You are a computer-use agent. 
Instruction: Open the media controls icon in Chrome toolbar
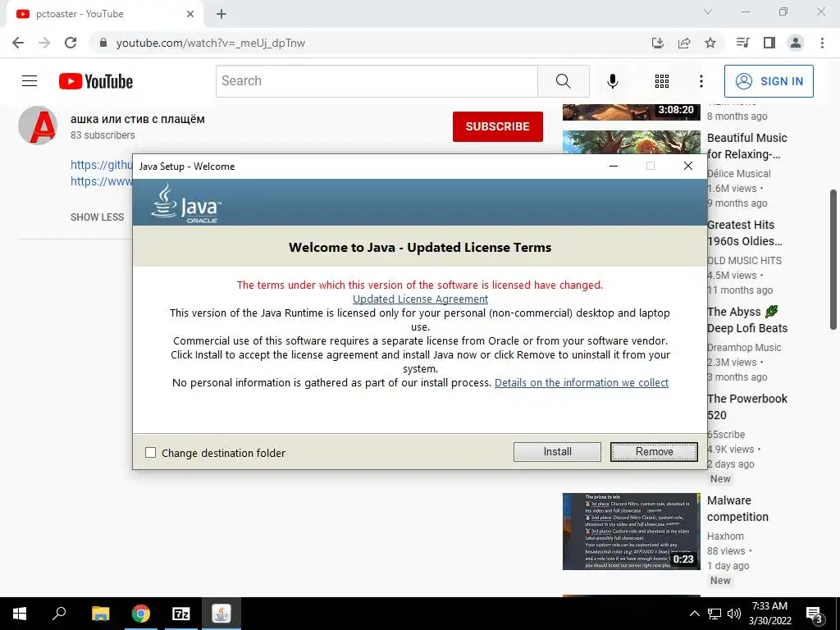[742, 43]
